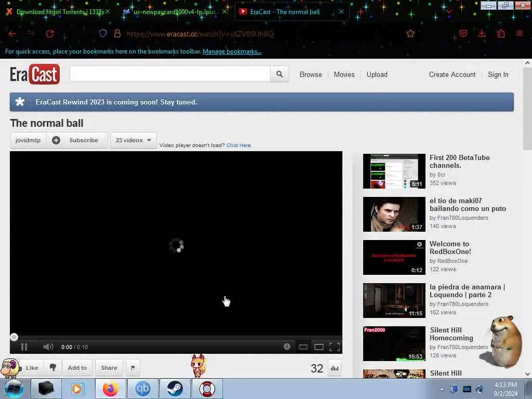Switch to us-newpaycard1000v4 tab
Image resolution: width=532 pixels, height=399 pixels.
coord(174,12)
